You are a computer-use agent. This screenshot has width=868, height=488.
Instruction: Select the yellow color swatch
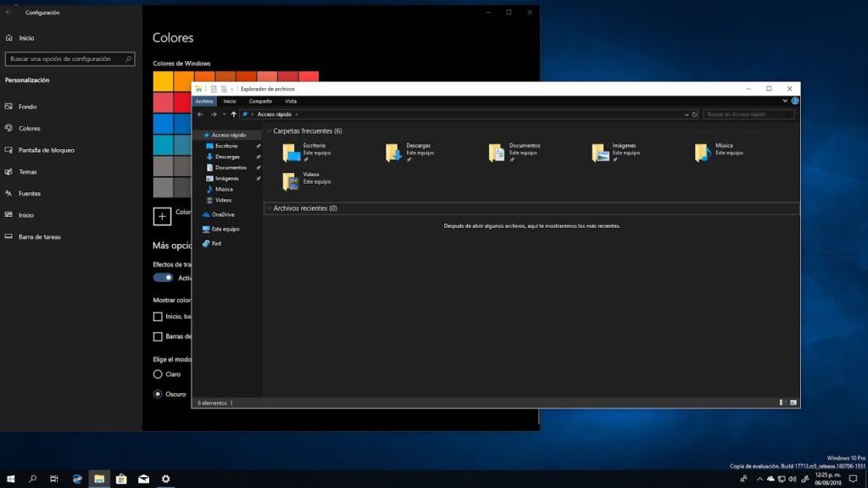point(163,80)
